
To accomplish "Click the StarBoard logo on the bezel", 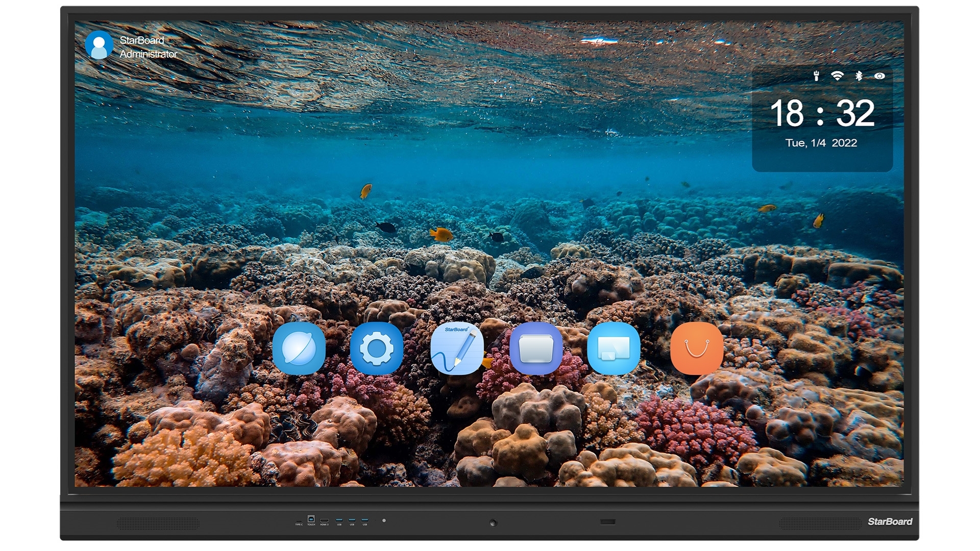I will pos(890,521).
